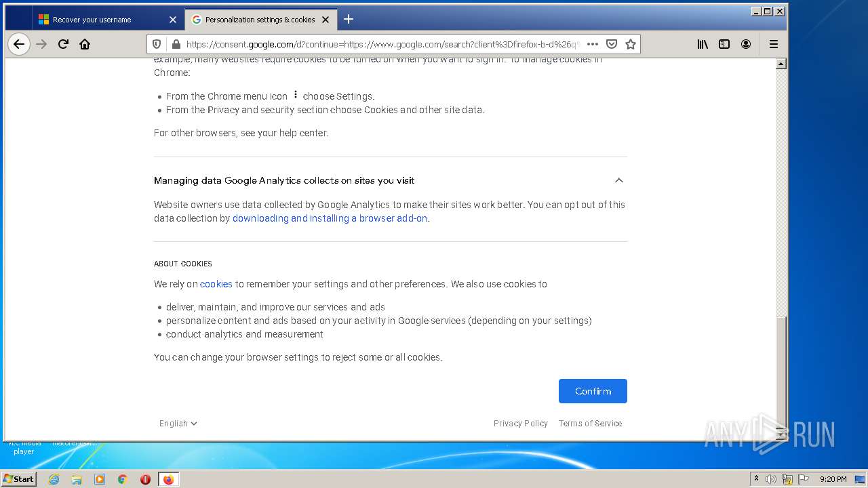Open the English language dropdown
The height and width of the screenshot is (488, 868).
click(x=178, y=423)
